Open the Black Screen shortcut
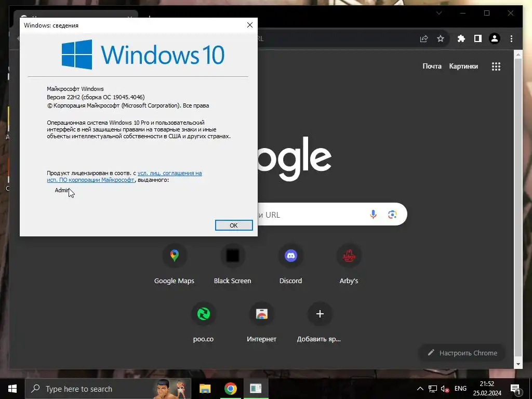 pyautogui.click(x=232, y=264)
